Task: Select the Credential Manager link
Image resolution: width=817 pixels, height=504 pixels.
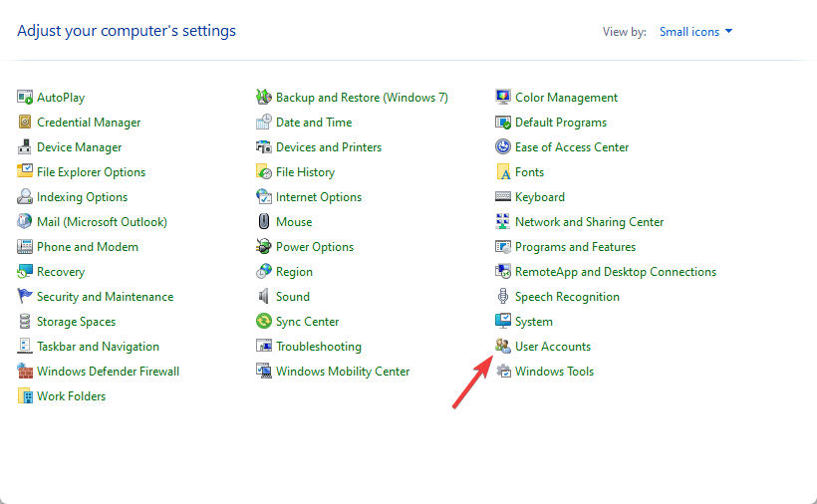Action: pos(89,123)
